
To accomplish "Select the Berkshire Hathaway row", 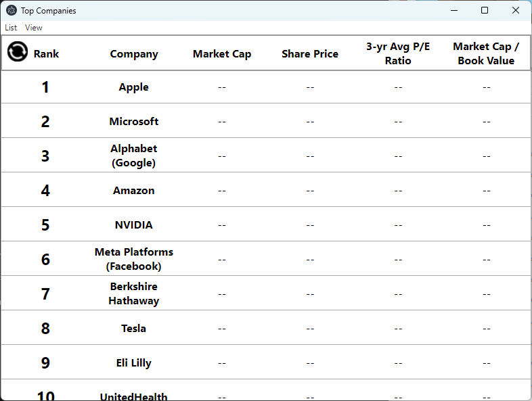I will tap(134, 293).
